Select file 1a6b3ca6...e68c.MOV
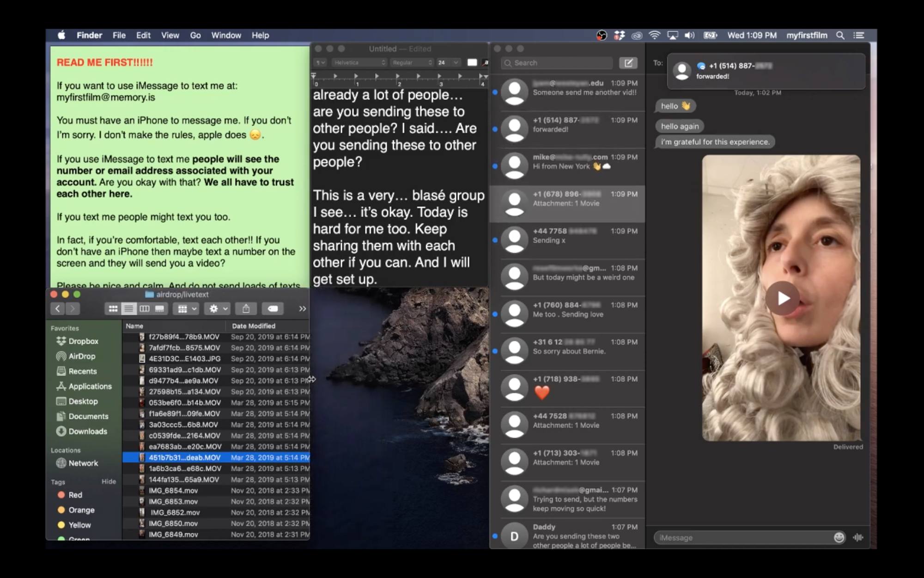The width and height of the screenshot is (924, 578). click(x=216, y=468)
